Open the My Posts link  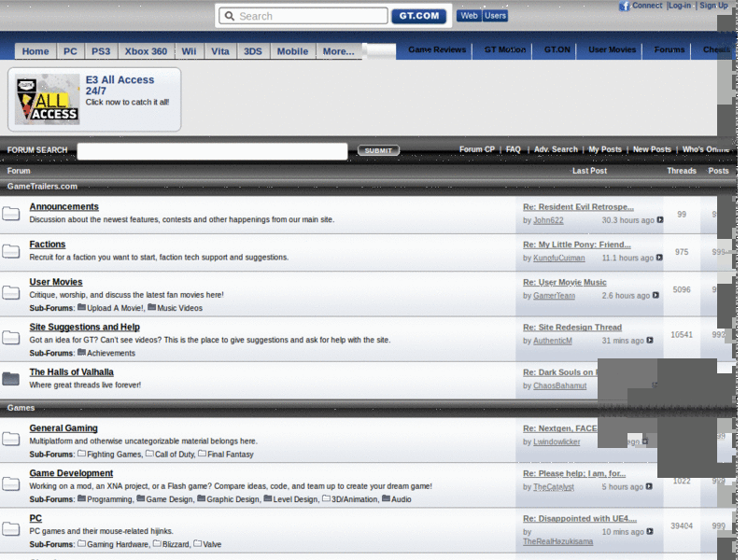tap(605, 149)
